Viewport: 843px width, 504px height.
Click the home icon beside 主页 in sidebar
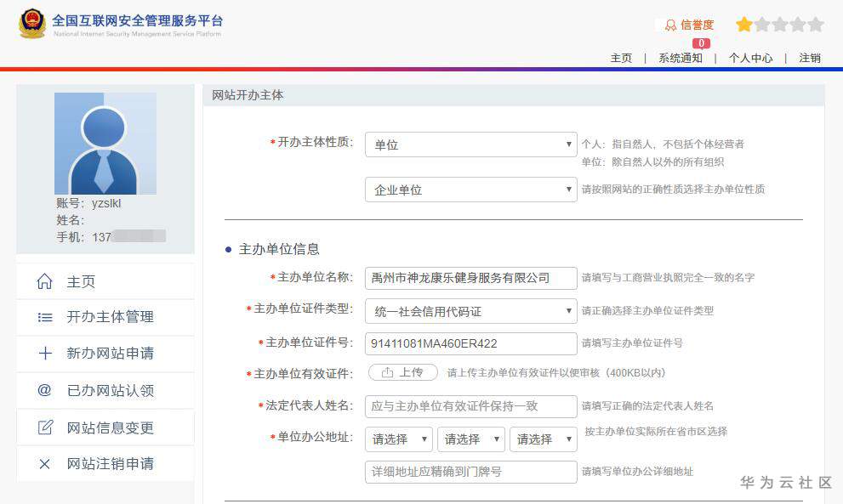coord(44,281)
